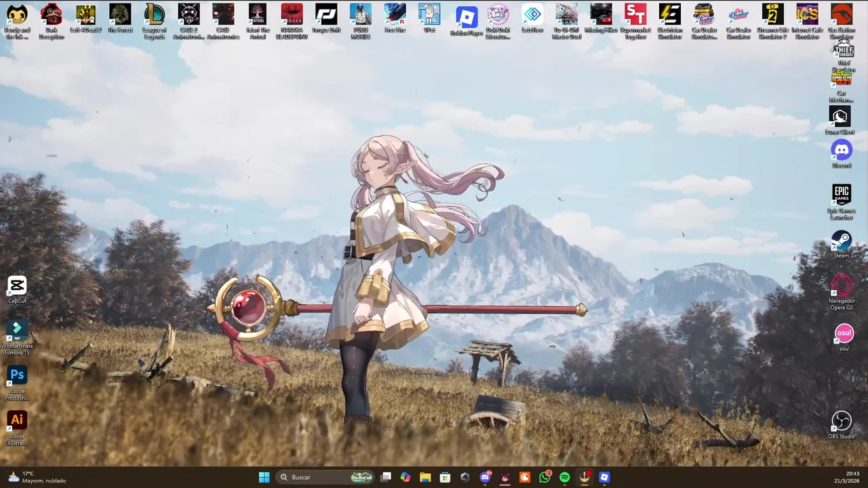The height and width of the screenshot is (488, 868).
Task: Click Internet Cafe Simulator desktop icon
Action: click(807, 22)
